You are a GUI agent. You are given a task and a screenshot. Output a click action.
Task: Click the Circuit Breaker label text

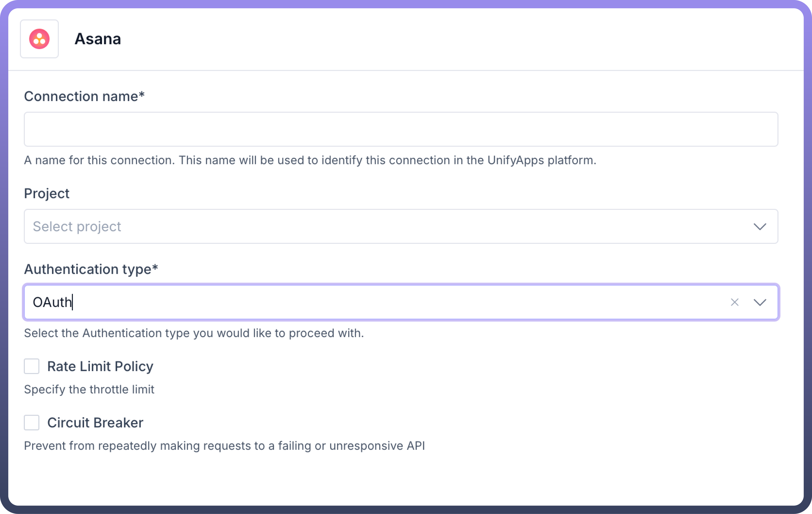[x=95, y=423]
